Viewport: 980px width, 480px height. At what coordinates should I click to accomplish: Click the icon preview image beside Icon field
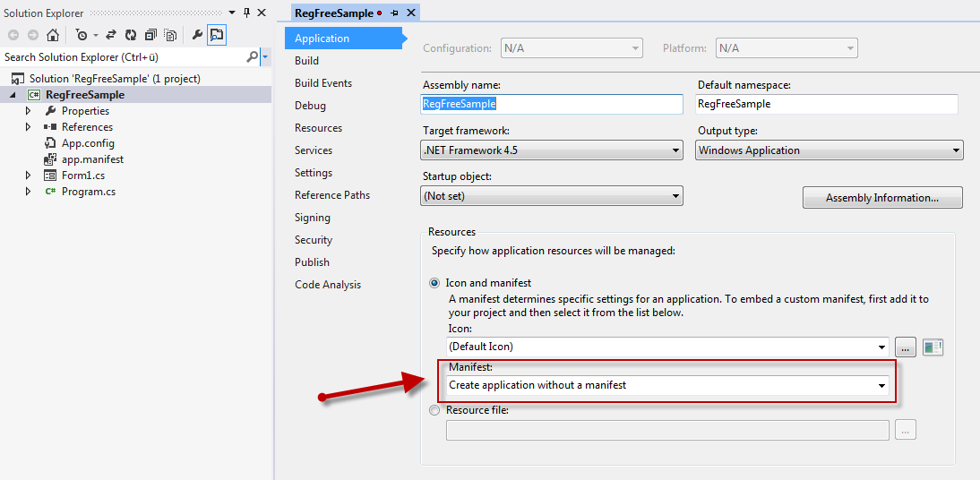click(933, 347)
